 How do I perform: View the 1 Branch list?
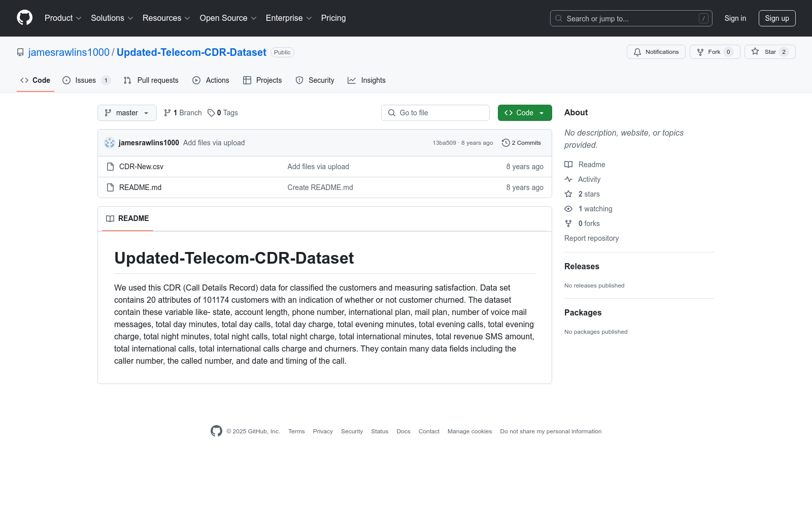[x=183, y=113]
